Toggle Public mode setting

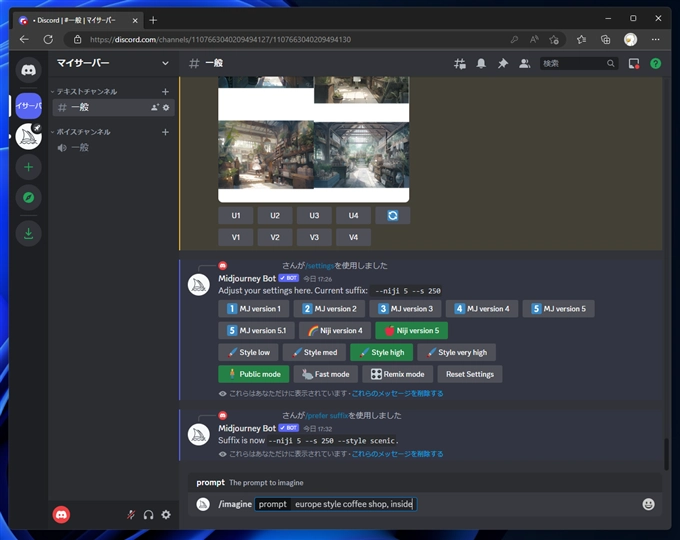254,374
